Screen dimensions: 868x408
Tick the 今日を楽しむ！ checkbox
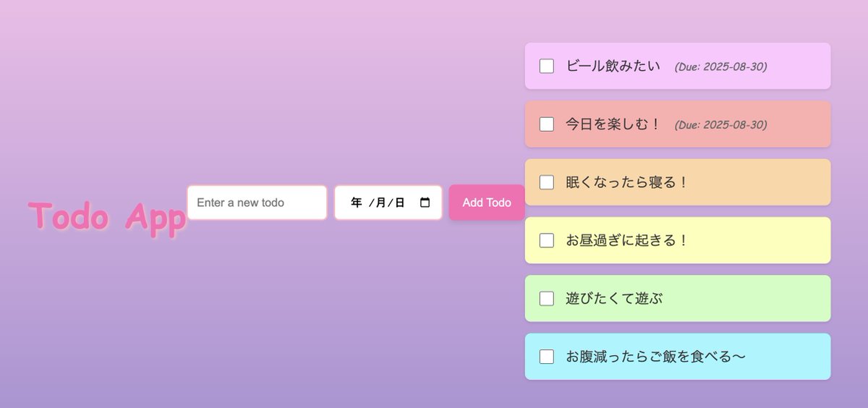tap(547, 124)
